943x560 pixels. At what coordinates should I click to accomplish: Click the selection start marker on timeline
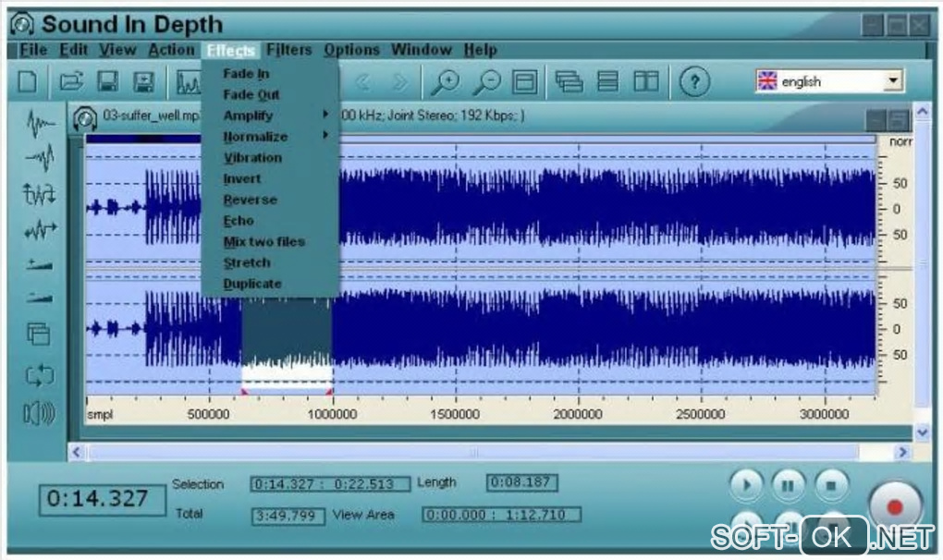click(x=244, y=392)
